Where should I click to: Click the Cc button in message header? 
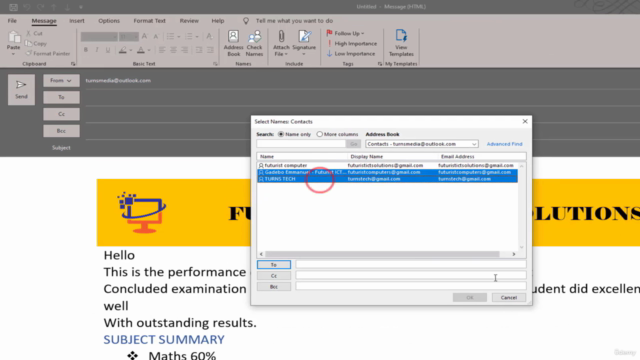(x=61, y=114)
